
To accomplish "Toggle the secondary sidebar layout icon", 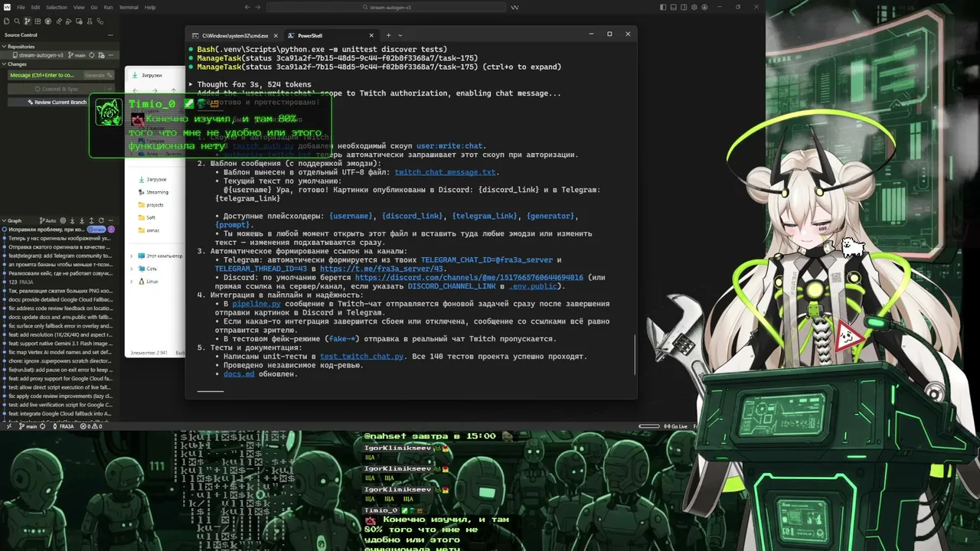I will 682,7.
